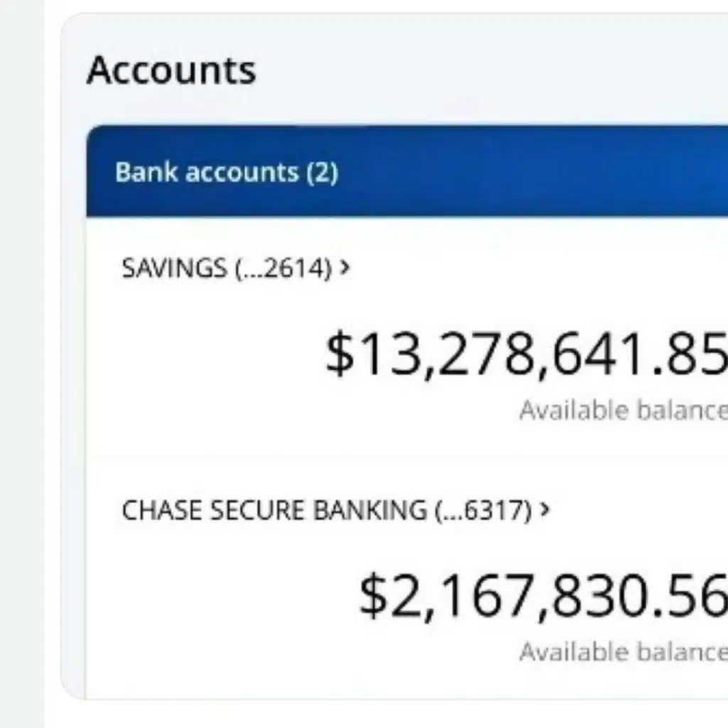Click Available balance label under savings amount
The height and width of the screenshot is (728, 728).
[x=623, y=410]
